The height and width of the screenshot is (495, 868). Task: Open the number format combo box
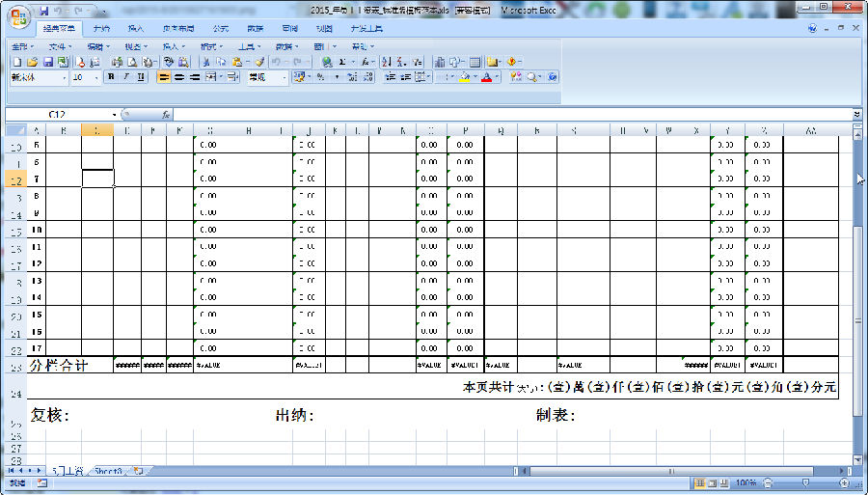pyautogui.click(x=268, y=77)
